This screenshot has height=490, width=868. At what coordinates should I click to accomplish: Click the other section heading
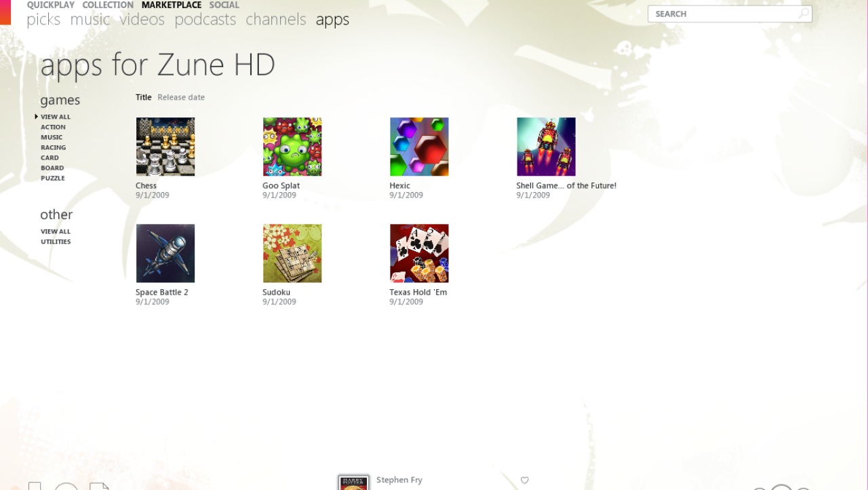point(56,214)
